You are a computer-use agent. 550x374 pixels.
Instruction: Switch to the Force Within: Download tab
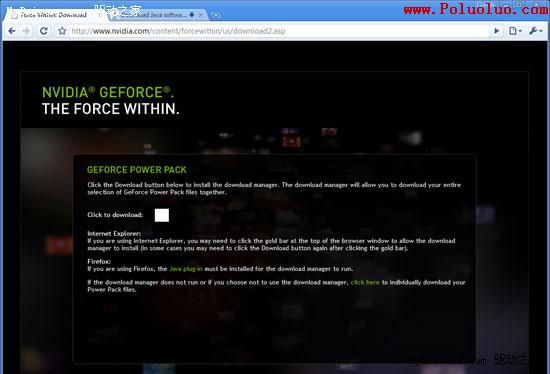[53, 15]
